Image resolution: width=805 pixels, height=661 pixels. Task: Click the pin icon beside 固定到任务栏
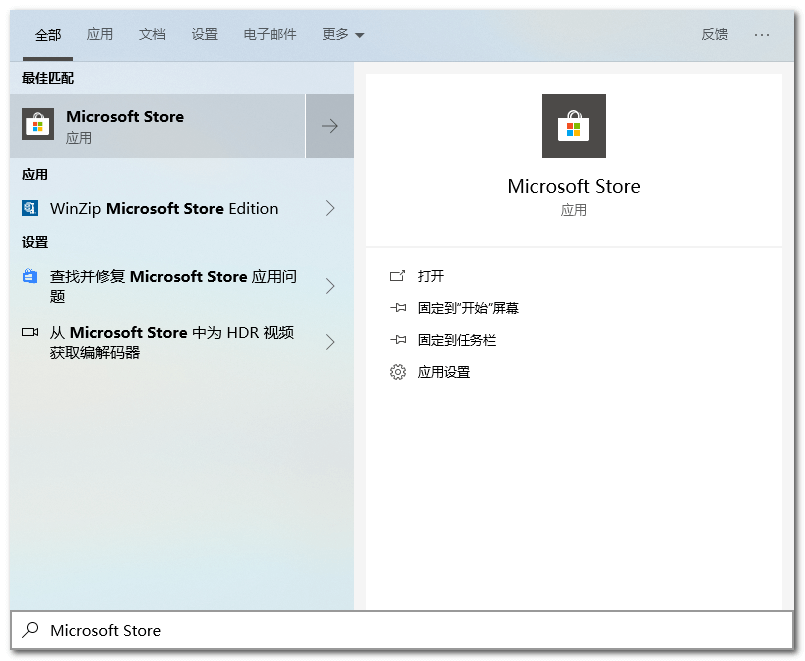pos(398,340)
